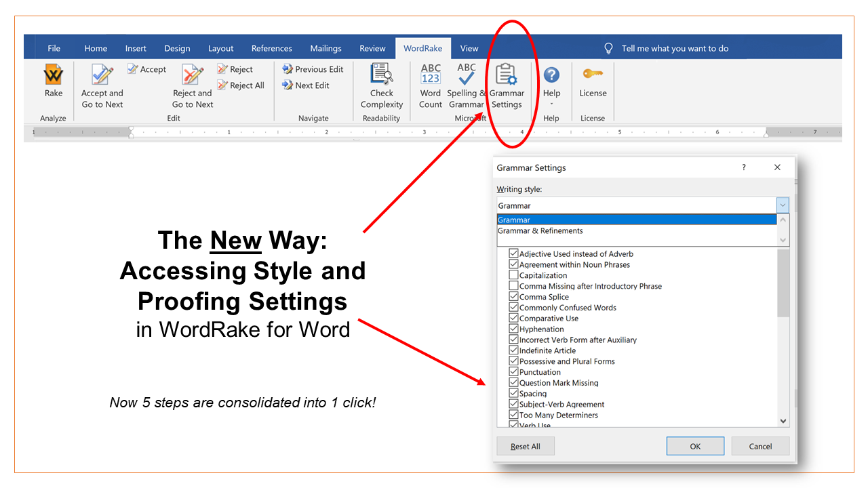Viewport: 868px width, 488px height.
Task: Toggle Adjective Used instead of Adverb
Action: [x=513, y=253]
